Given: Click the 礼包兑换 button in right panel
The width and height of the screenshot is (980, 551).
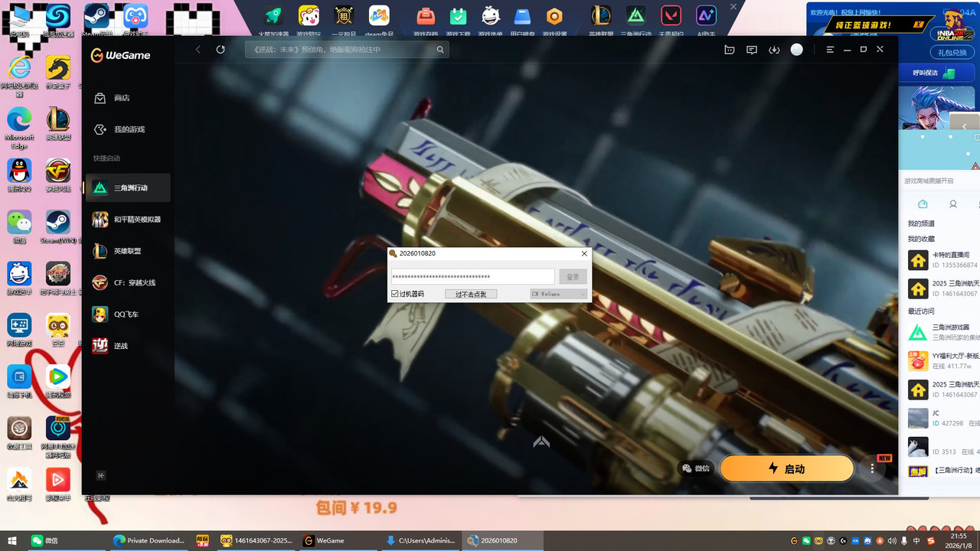Looking at the screenshot, I should point(952,53).
